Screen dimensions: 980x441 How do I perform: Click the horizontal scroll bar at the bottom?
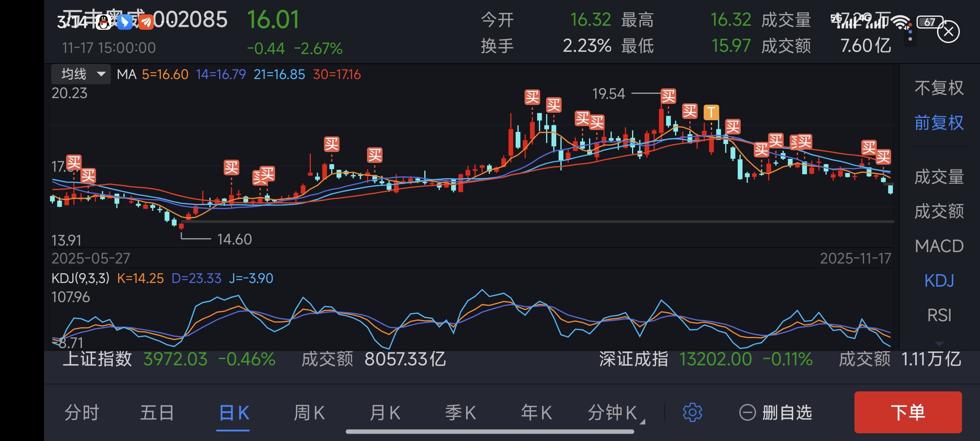[490, 431]
